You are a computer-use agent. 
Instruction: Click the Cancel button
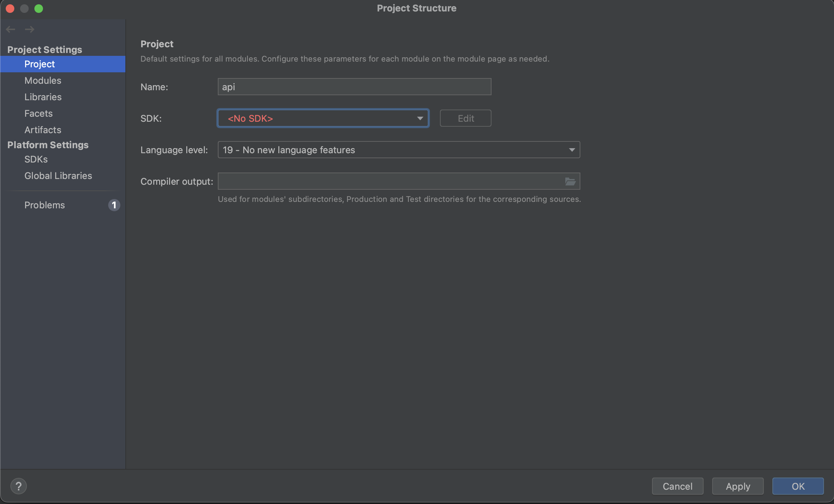point(677,486)
